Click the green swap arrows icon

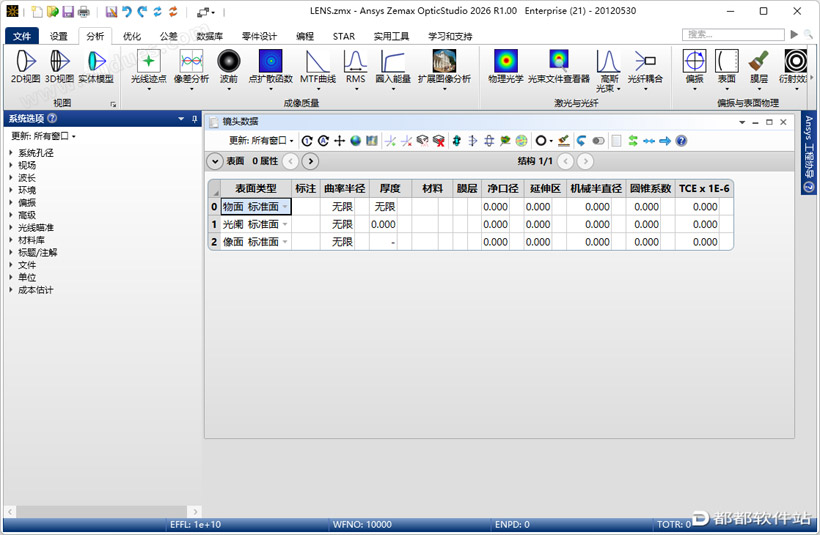(x=633, y=141)
